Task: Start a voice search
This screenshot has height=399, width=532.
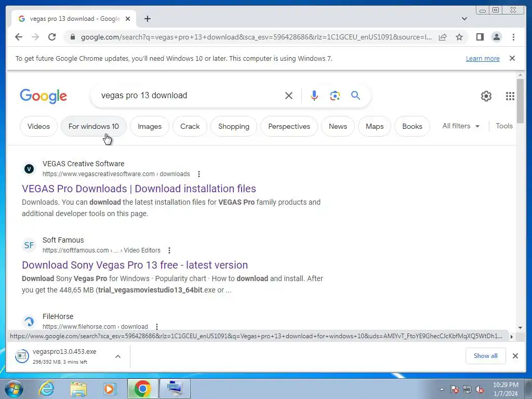Action: click(x=314, y=96)
